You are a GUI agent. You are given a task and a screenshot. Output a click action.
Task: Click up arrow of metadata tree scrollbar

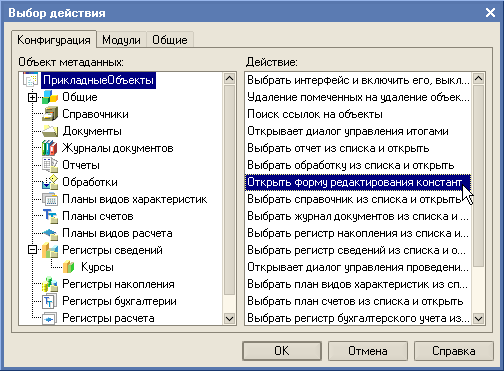click(x=229, y=79)
